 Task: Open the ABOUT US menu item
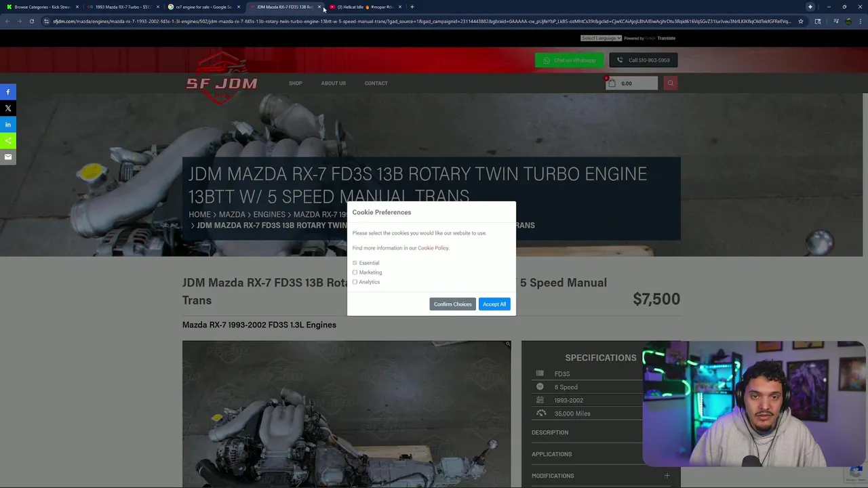pyautogui.click(x=333, y=83)
